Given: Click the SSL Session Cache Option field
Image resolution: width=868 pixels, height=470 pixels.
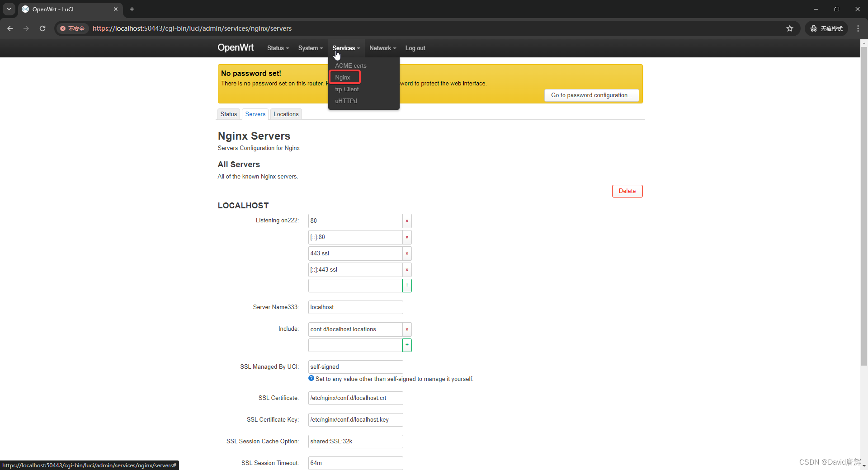Looking at the screenshot, I should coord(355,442).
